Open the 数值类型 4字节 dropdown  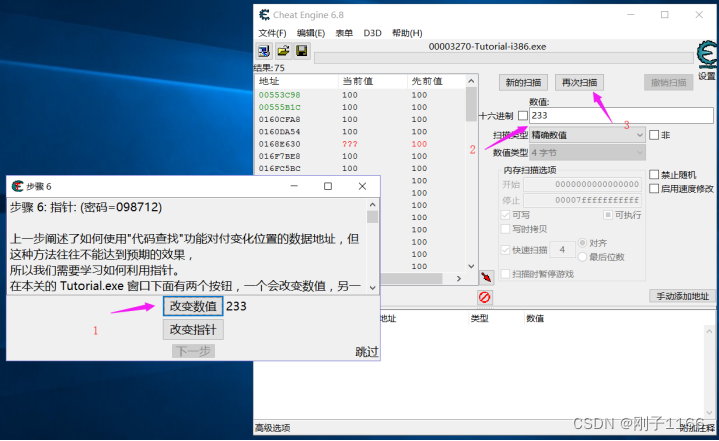587,153
